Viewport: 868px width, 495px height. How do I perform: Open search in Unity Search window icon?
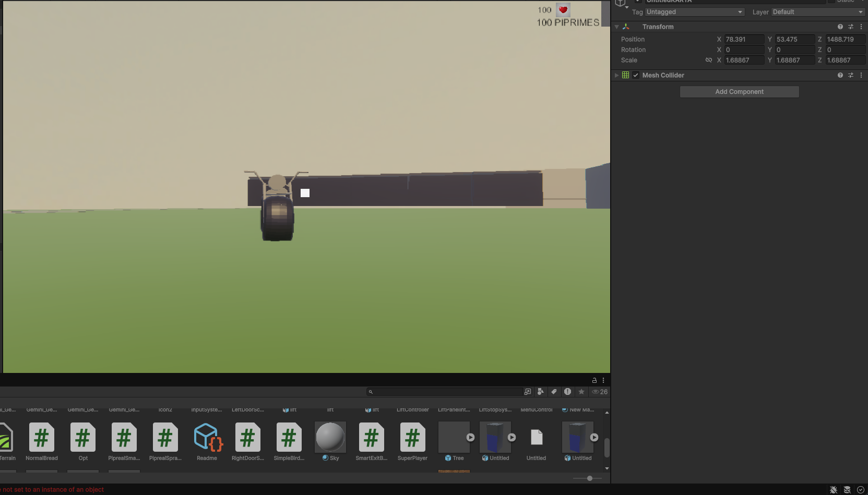click(x=528, y=392)
